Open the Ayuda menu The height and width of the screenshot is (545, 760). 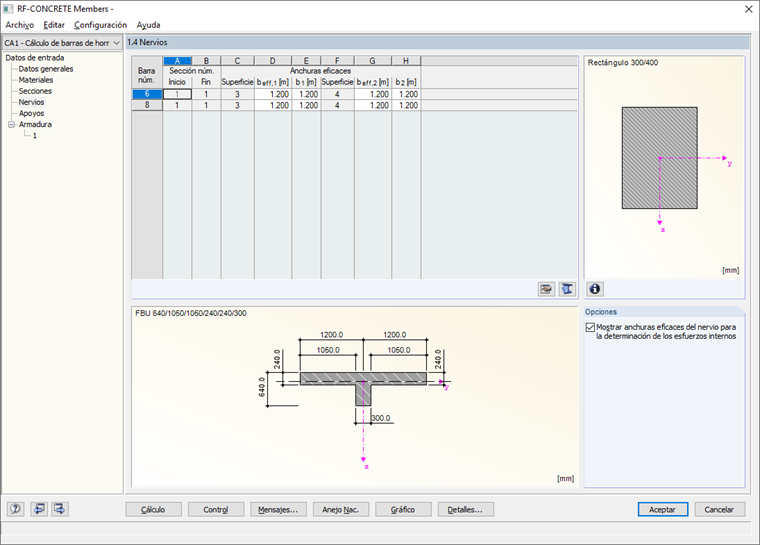click(148, 25)
